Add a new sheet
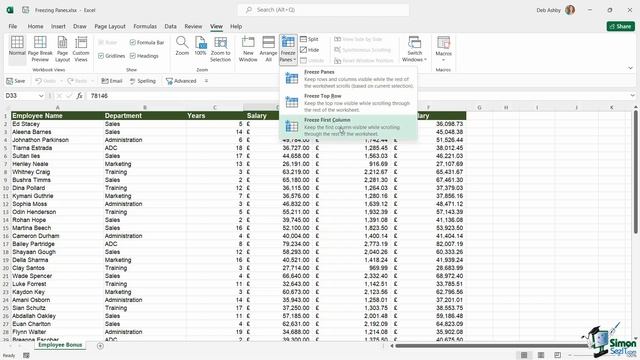 (x=100, y=346)
